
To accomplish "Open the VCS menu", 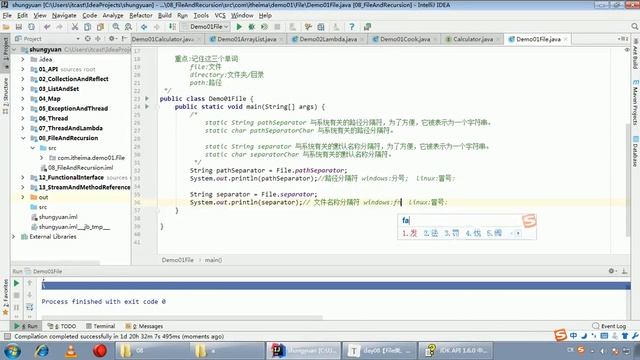I will tap(220, 16).
